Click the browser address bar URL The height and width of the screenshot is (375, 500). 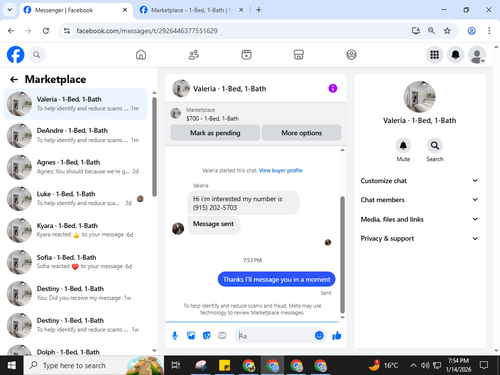[x=147, y=31]
